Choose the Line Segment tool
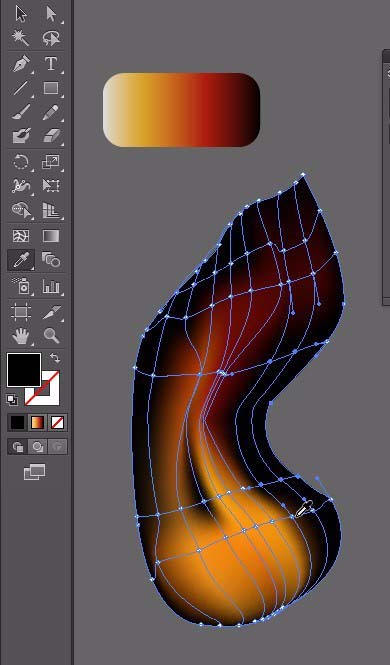 (21, 88)
